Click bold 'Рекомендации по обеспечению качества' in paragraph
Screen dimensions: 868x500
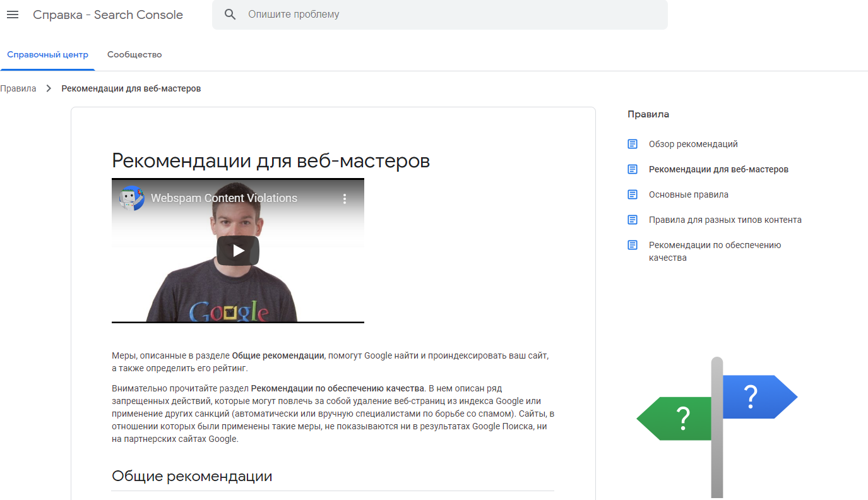[x=338, y=388]
